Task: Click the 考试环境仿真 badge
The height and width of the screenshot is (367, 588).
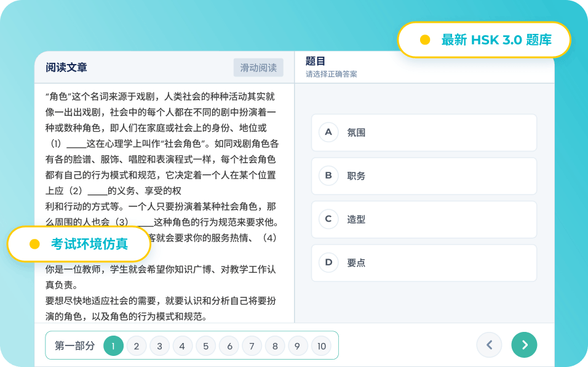Action: tap(79, 244)
